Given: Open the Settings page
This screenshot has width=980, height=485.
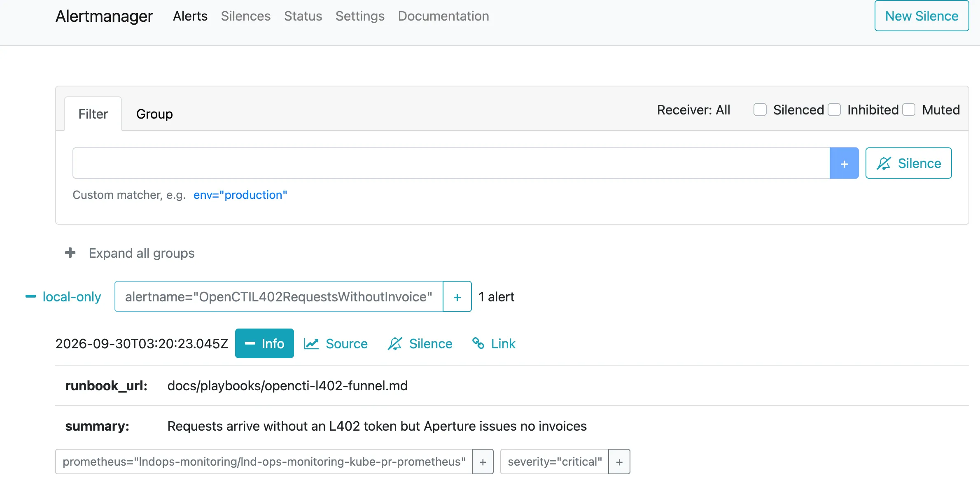Looking at the screenshot, I should tap(360, 16).
